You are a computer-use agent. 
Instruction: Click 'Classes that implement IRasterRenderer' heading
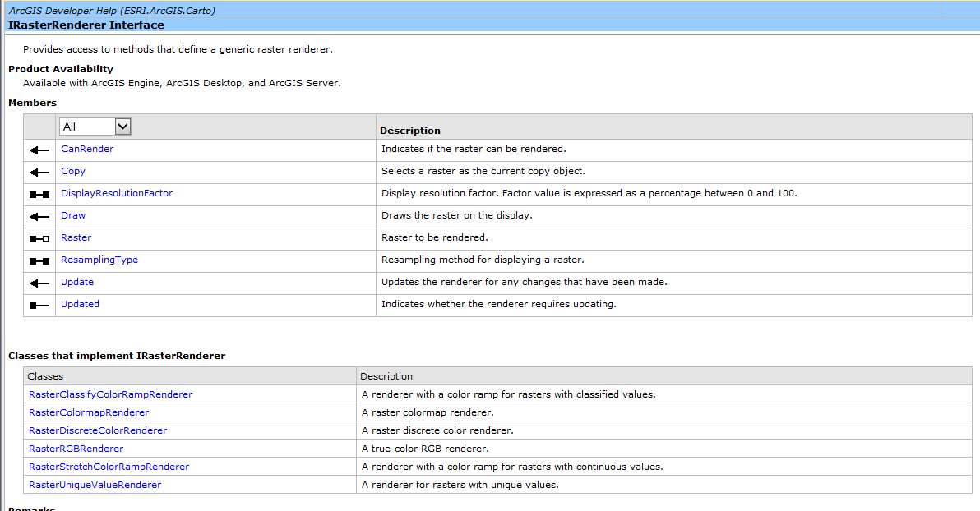pos(117,356)
